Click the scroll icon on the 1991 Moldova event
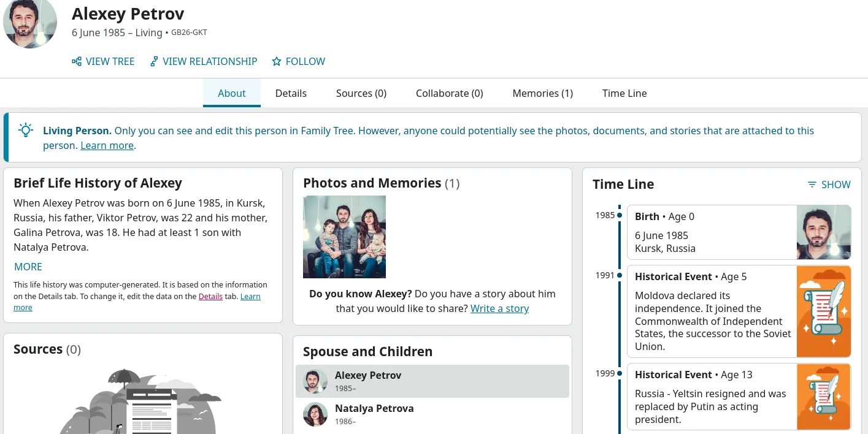This screenshot has width=868, height=434. point(823,311)
